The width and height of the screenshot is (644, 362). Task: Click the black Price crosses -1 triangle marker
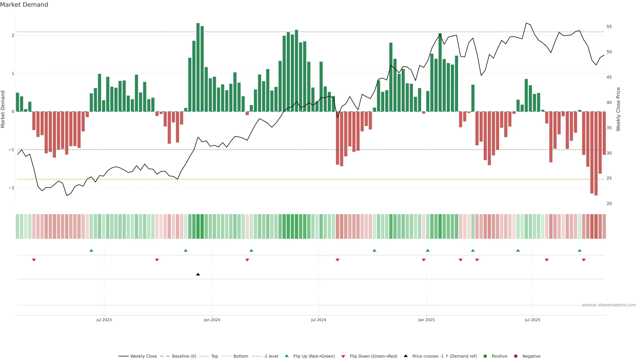(x=198, y=274)
